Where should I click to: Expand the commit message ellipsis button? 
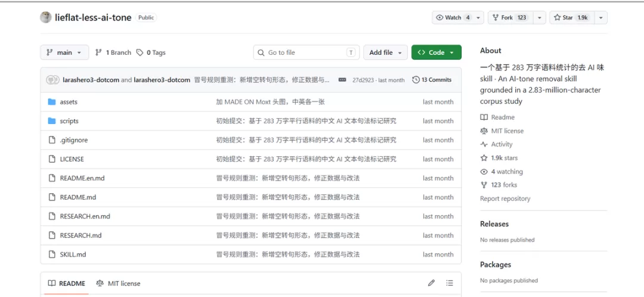point(342,80)
